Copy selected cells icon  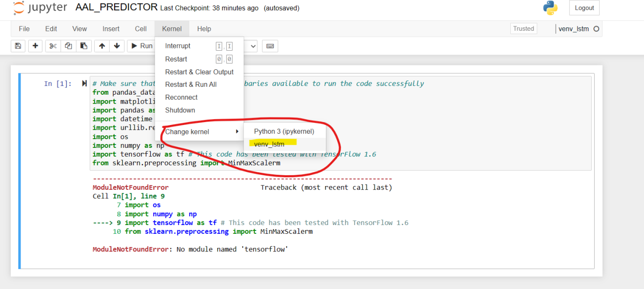68,46
